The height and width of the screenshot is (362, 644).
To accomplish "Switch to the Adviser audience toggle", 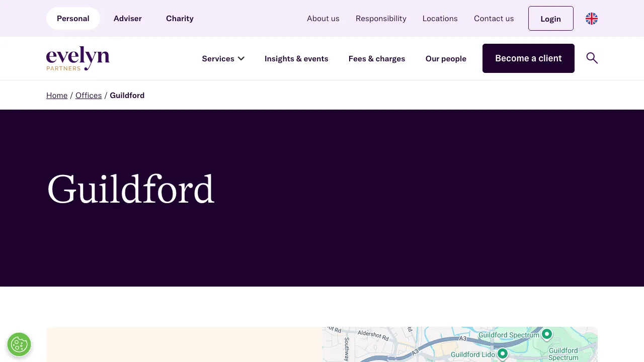I will pyautogui.click(x=127, y=18).
